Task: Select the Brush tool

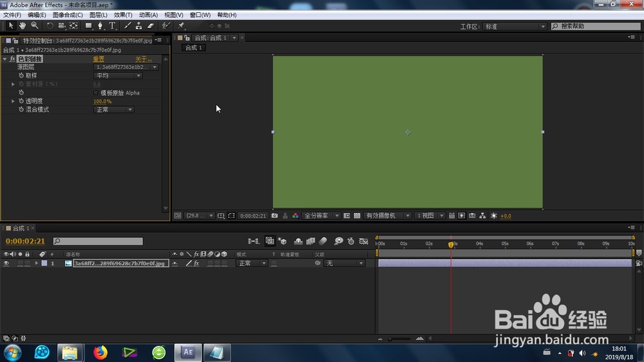Action: click(128, 26)
